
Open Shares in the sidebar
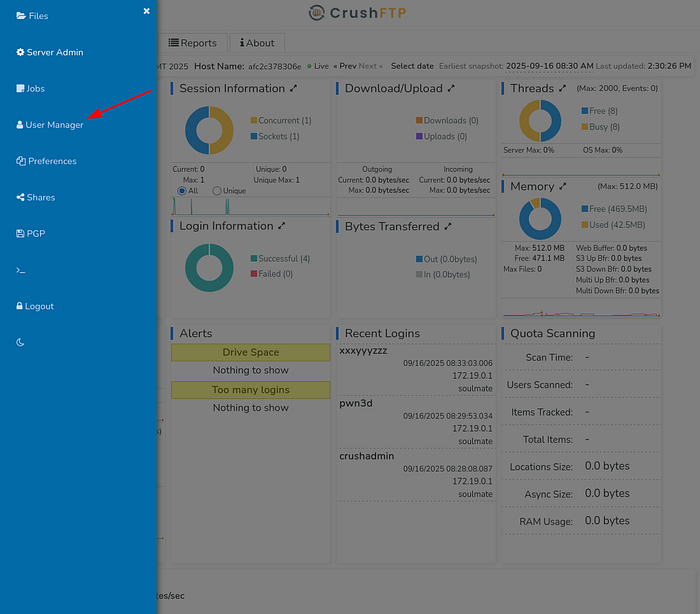36,197
